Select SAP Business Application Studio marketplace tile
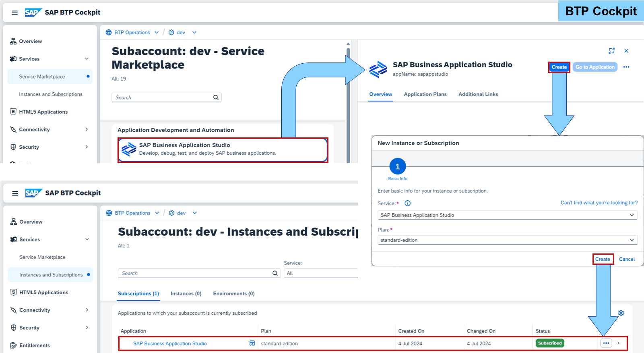The height and width of the screenshot is (353, 644). (223, 150)
